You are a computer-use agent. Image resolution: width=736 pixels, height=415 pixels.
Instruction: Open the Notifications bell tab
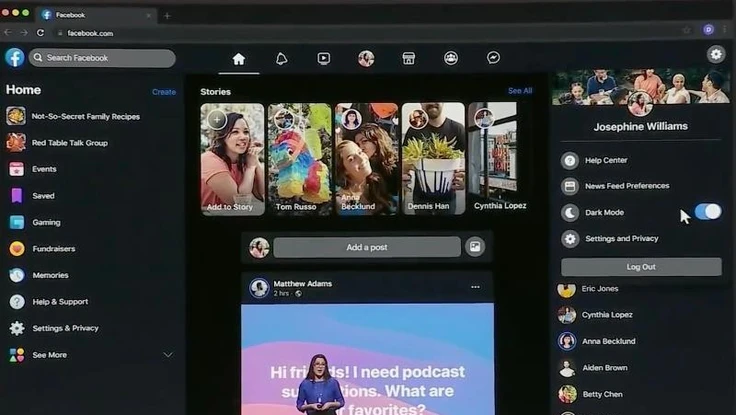tap(281, 59)
